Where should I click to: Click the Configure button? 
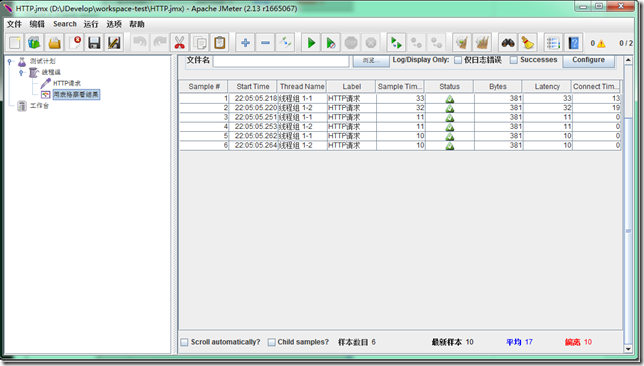(588, 60)
